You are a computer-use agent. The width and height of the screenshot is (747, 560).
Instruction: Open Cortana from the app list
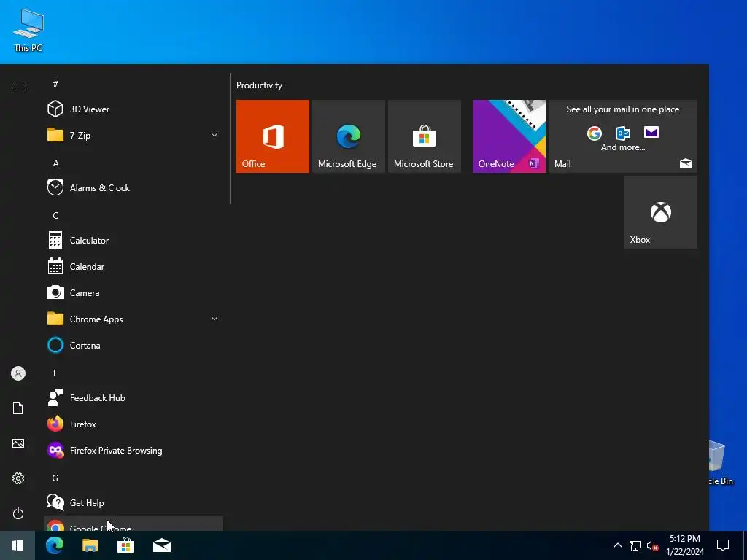click(x=133, y=345)
